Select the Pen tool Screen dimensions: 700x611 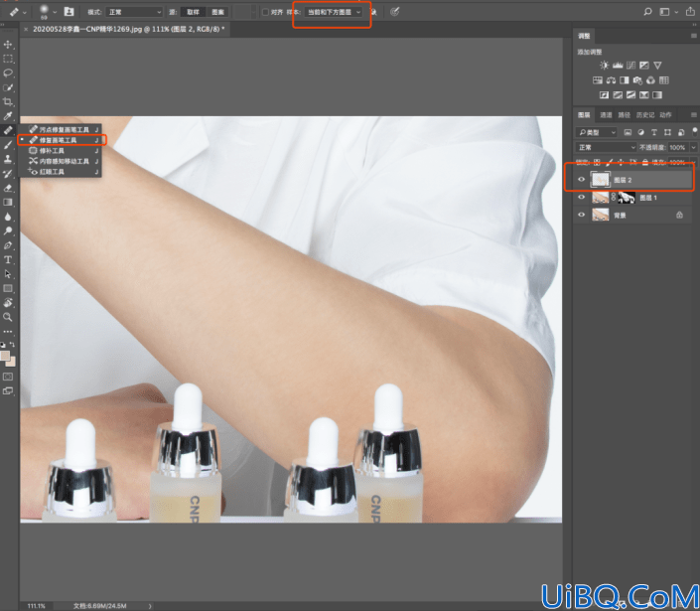(x=8, y=245)
